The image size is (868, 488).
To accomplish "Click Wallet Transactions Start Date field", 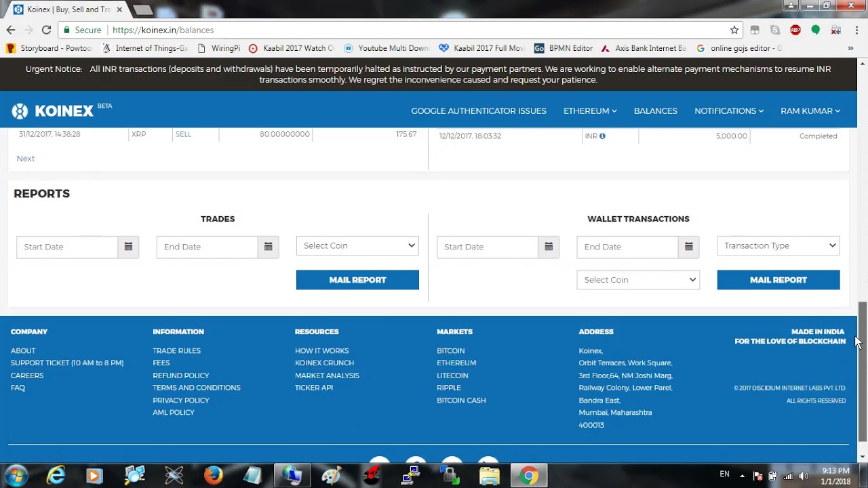I will click(488, 247).
